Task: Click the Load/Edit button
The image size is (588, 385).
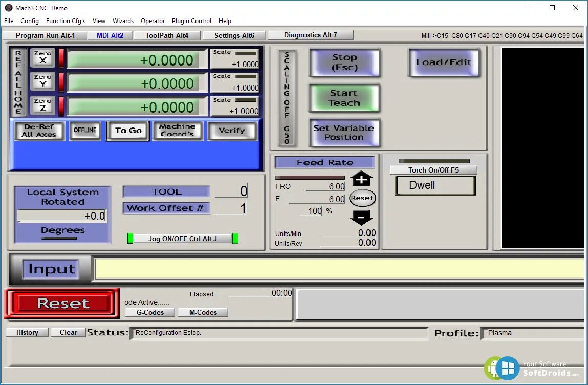Action: (444, 62)
